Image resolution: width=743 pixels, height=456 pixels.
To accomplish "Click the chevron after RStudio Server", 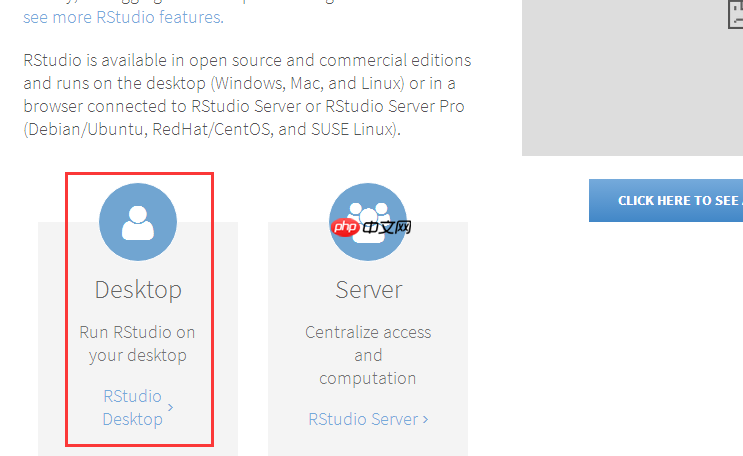I will [x=426, y=419].
